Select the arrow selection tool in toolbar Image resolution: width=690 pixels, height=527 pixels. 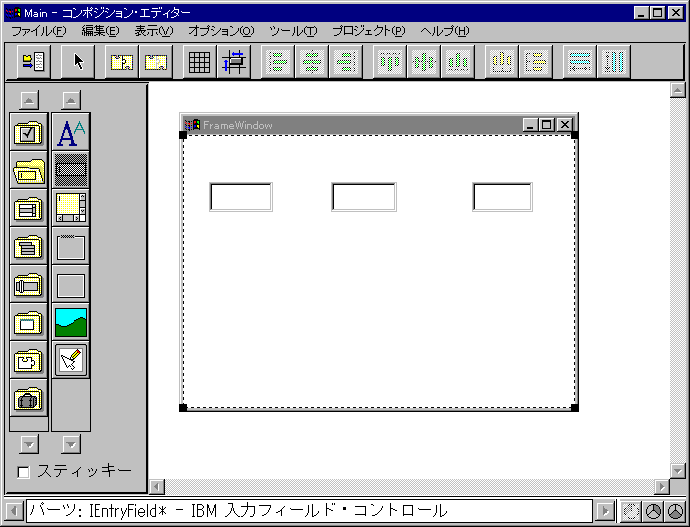(x=78, y=62)
